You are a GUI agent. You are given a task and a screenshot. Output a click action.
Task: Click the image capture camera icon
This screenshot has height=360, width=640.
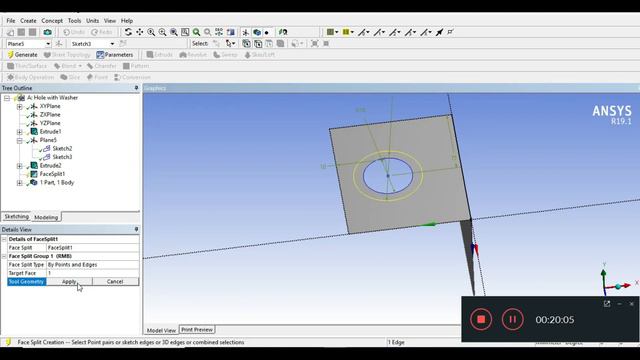tap(47, 32)
